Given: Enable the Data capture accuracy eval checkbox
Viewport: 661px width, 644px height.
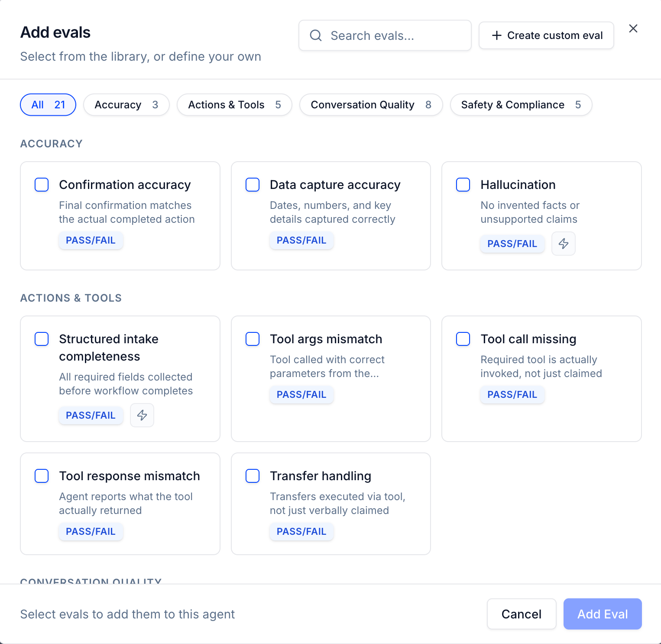Looking at the screenshot, I should pos(253,185).
